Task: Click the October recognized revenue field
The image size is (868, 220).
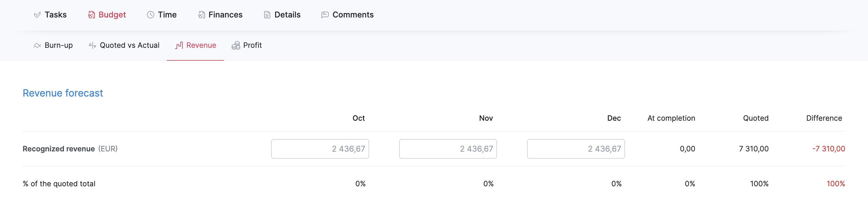Action: tap(320, 149)
